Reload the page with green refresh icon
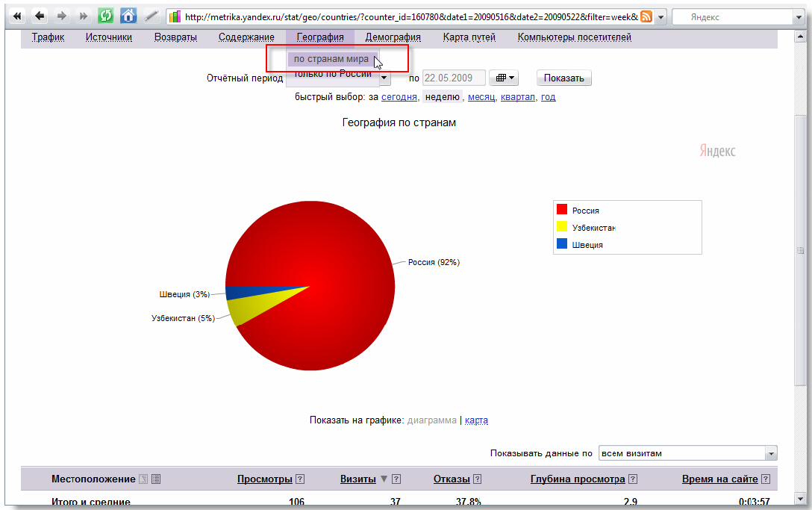The width and height of the screenshot is (812, 510). [x=106, y=16]
